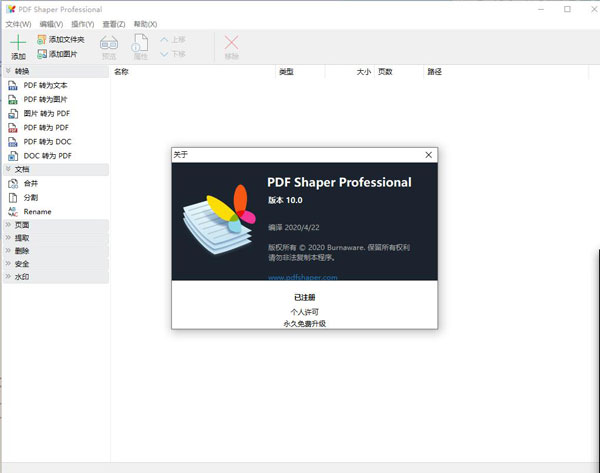Click the green plus Add button

point(18,47)
